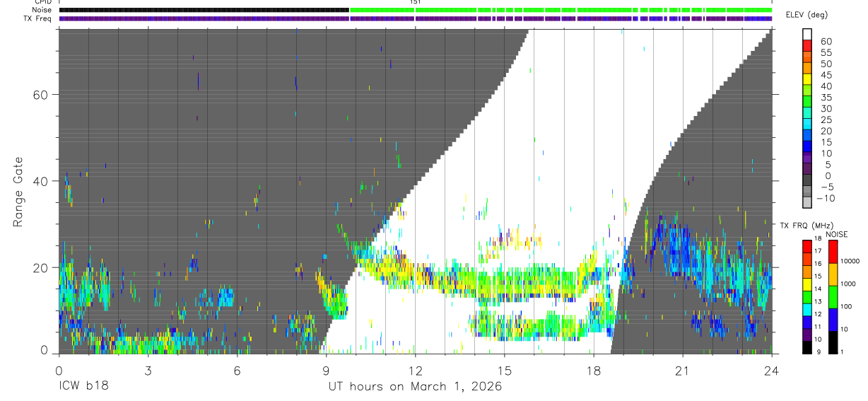Pick the red segment of ELEV colorbar
Image resolution: width=868 pixels, height=401 pixels.
pyautogui.click(x=807, y=47)
